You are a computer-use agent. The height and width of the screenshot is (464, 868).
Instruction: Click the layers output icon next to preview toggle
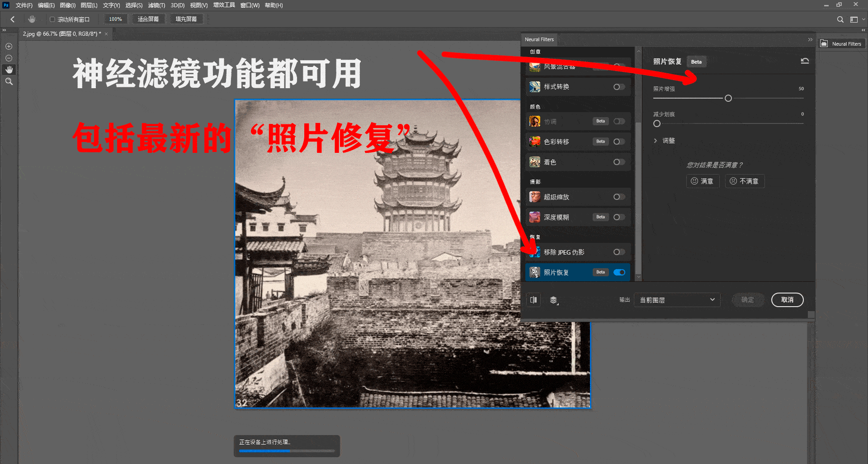[553, 300]
